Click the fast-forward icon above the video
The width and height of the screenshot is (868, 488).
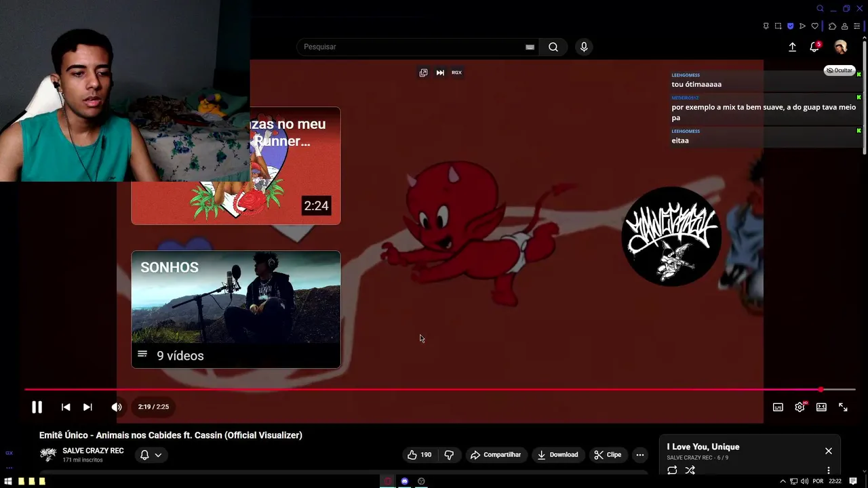(x=440, y=73)
